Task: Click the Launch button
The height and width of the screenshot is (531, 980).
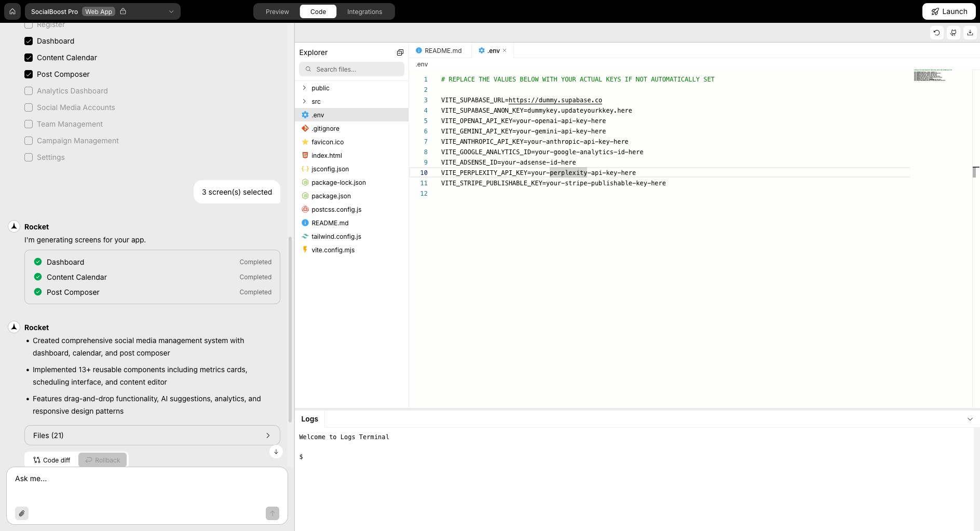Action: click(948, 11)
